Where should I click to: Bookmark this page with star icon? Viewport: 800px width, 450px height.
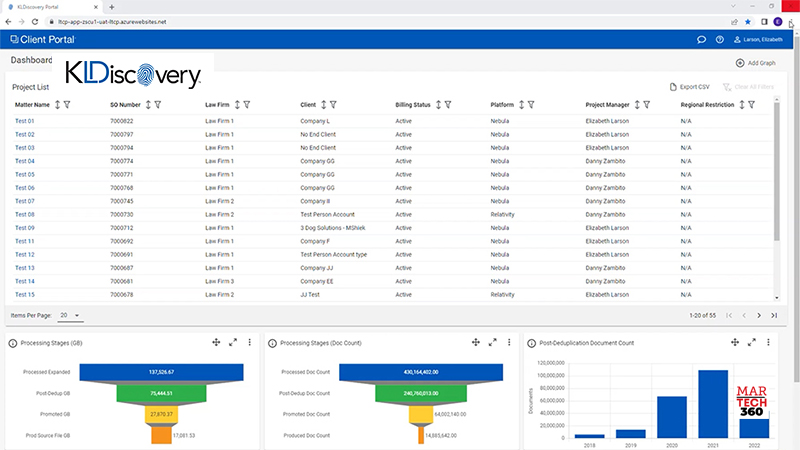click(x=748, y=22)
